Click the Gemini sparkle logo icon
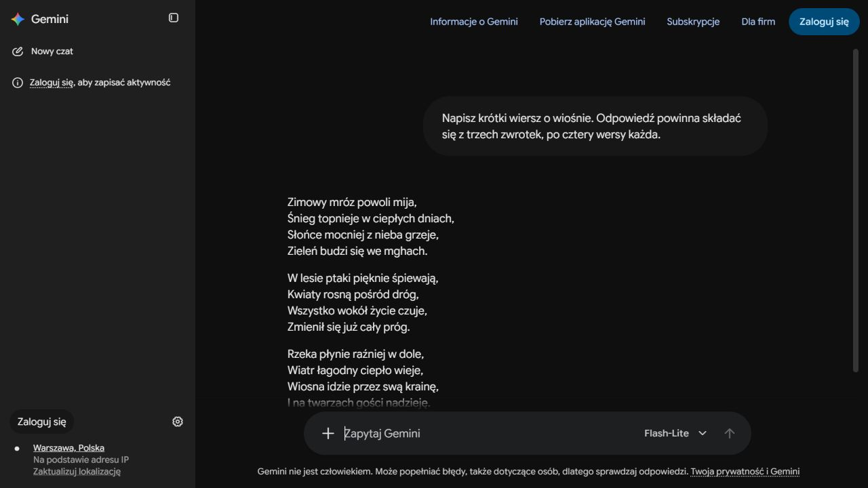The width and height of the screenshot is (868, 488). [18, 19]
